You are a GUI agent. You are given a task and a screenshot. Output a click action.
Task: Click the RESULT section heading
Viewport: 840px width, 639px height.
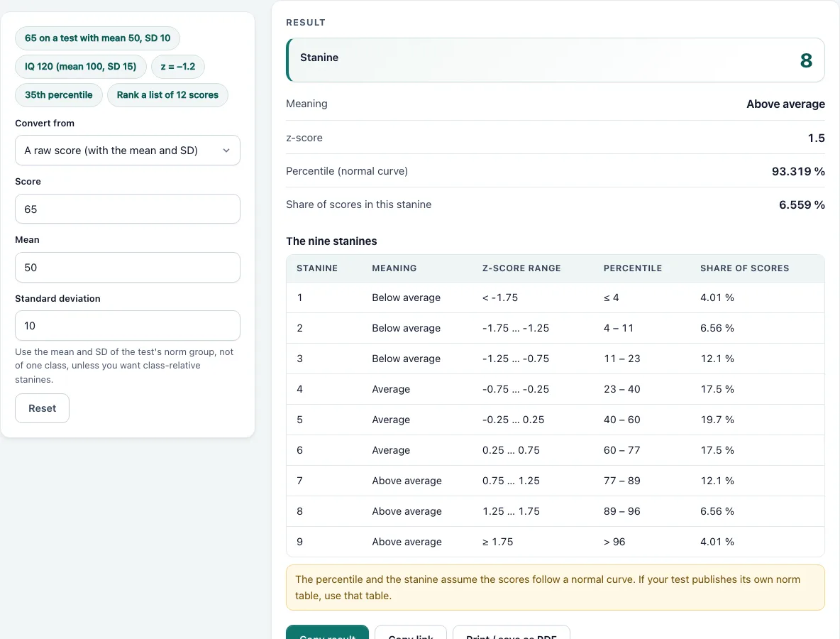pyautogui.click(x=306, y=23)
